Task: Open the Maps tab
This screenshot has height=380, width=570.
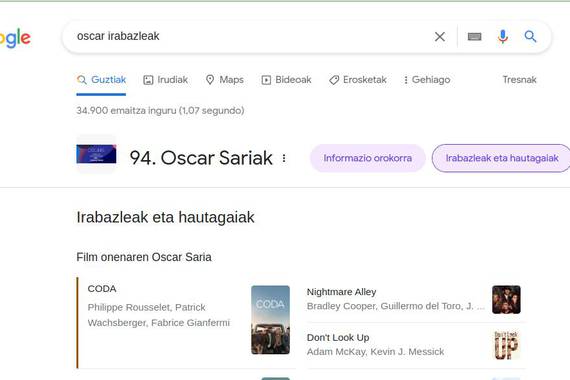Action: point(224,80)
